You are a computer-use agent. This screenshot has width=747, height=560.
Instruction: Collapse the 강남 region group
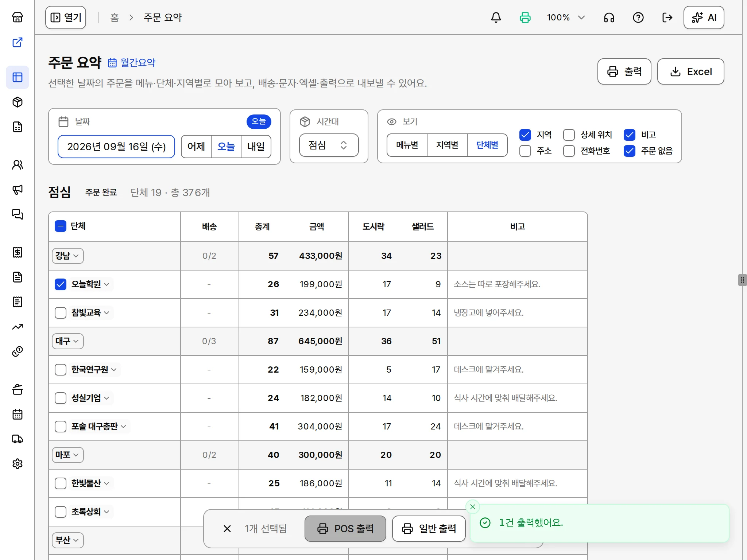[x=67, y=256]
